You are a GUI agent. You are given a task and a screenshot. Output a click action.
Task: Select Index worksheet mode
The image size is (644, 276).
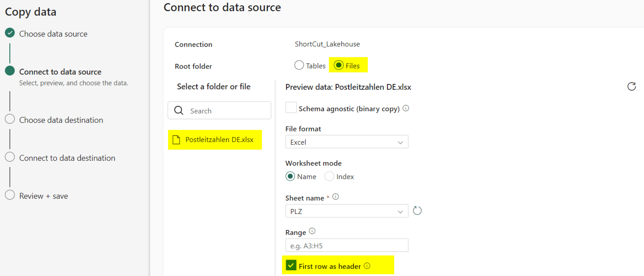coord(329,176)
